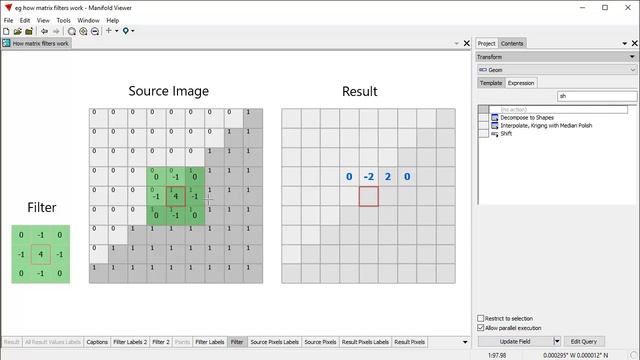The image size is (640, 360).
Task: Click the Filter Labels layer tab
Action: point(210,342)
